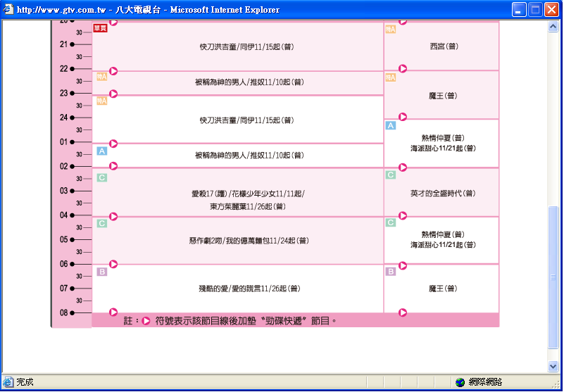Click purple B badge beside 殘酷的愛 program
The image size is (564, 392).
[101, 272]
